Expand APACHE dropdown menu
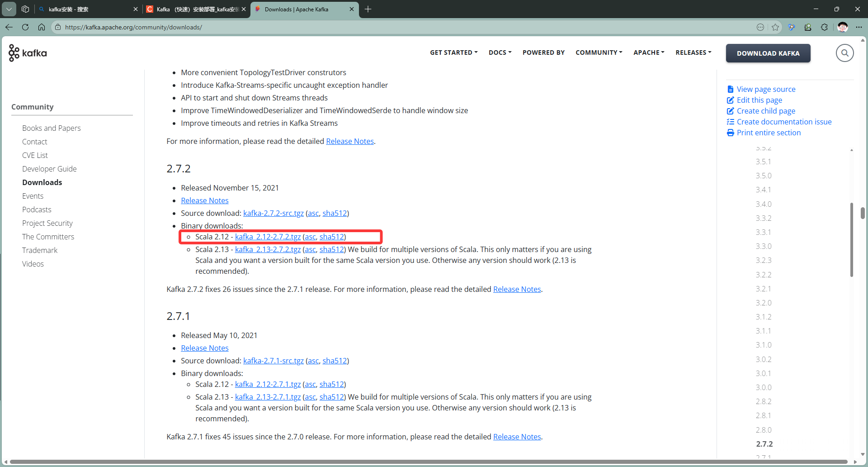 [x=649, y=52]
